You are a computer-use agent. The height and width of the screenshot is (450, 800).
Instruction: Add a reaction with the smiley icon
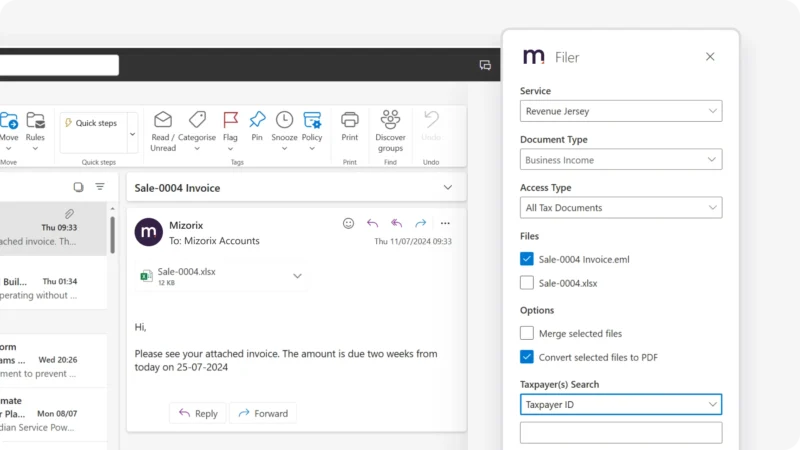click(348, 223)
